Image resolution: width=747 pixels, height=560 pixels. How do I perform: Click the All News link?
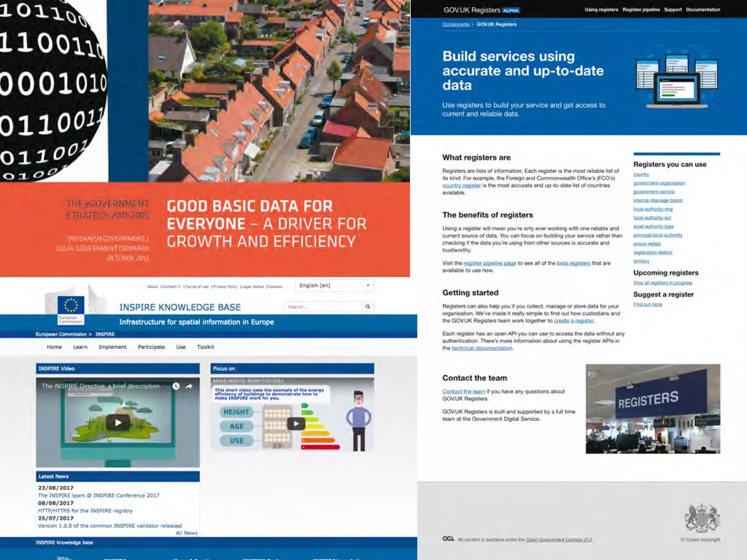[x=186, y=533]
